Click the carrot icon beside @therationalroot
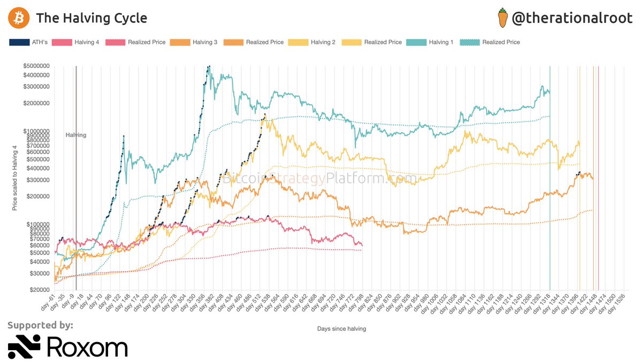The height and width of the screenshot is (364, 642). [x=502, y=18]
